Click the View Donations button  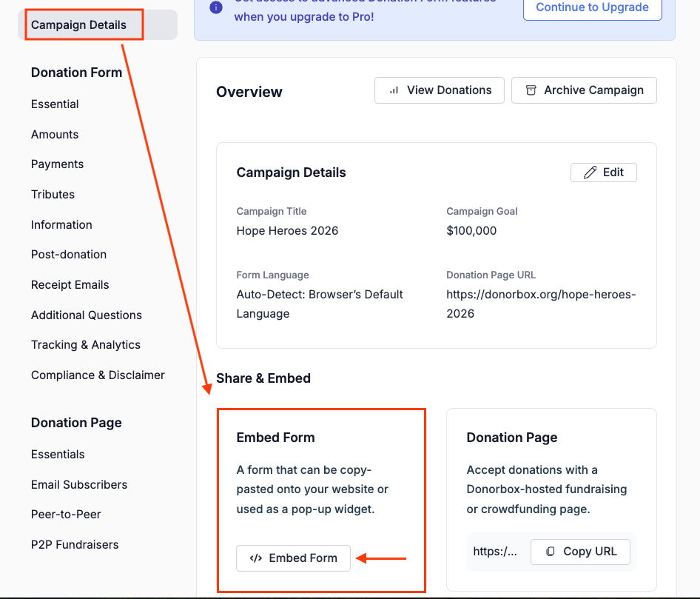click(x=440, y=90)
